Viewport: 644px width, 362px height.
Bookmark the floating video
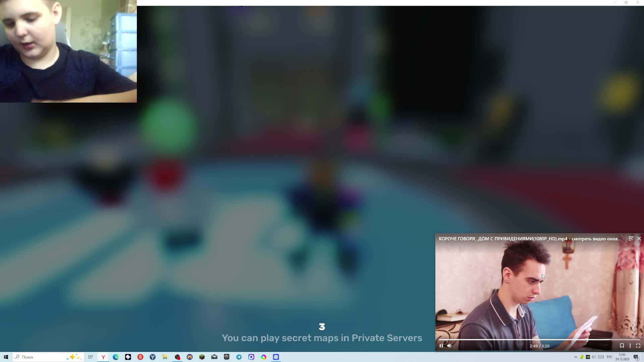[622, 346]
